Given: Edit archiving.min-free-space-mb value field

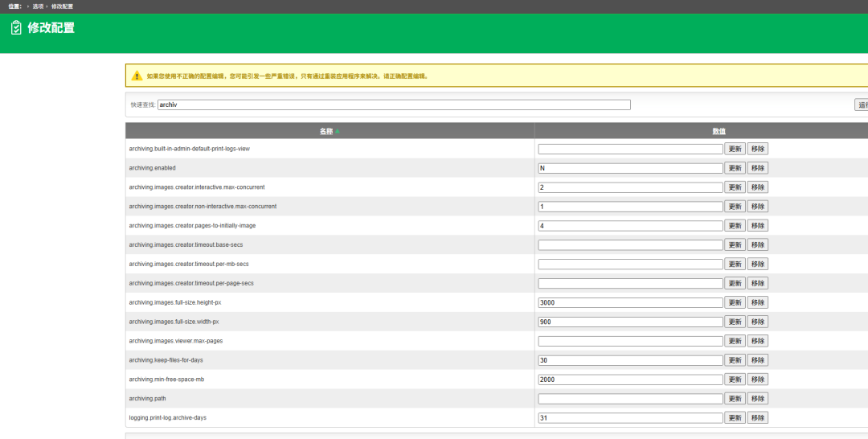Looking at the screenshot, I should [630, 380].
